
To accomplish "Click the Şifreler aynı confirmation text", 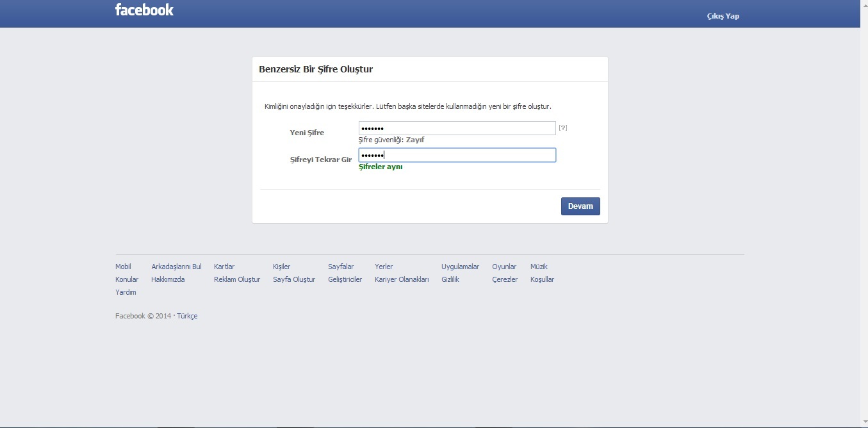I will [x=381, y=167].
